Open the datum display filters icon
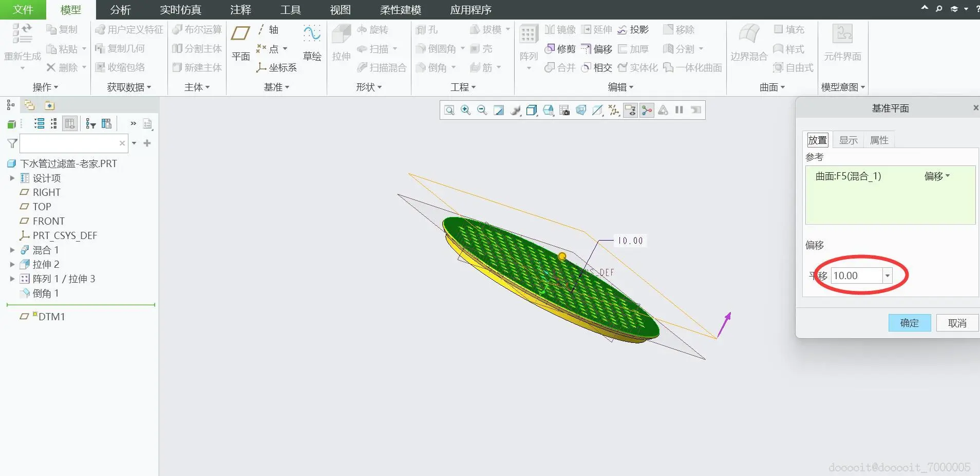This screenshot has width=980, height=476. pos(614,110)
